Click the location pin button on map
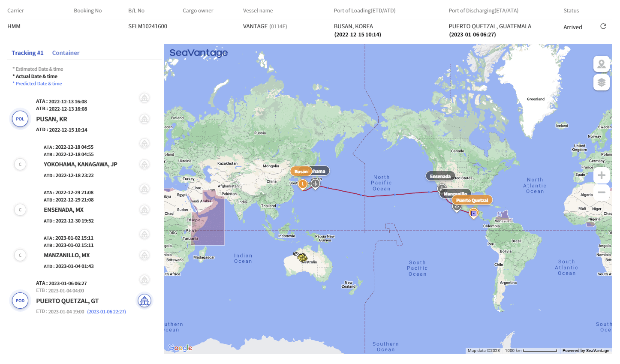Viewport: 620px width, 364px height. click(601, 64)
